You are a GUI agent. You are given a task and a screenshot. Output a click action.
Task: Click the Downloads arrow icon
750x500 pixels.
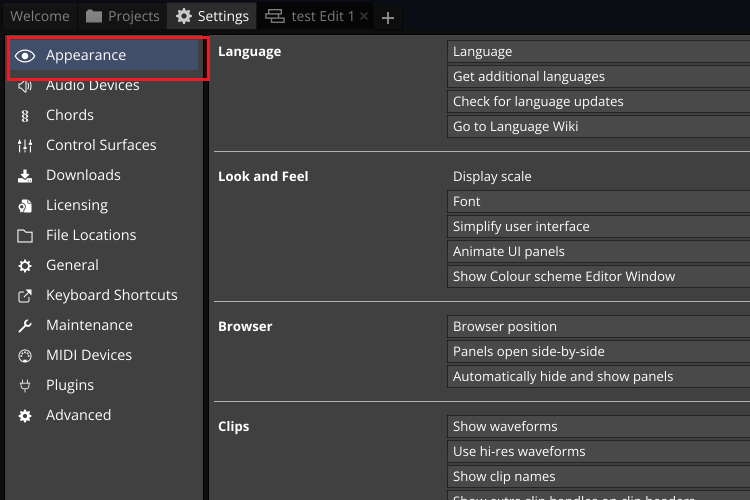(x=25, y=176)
